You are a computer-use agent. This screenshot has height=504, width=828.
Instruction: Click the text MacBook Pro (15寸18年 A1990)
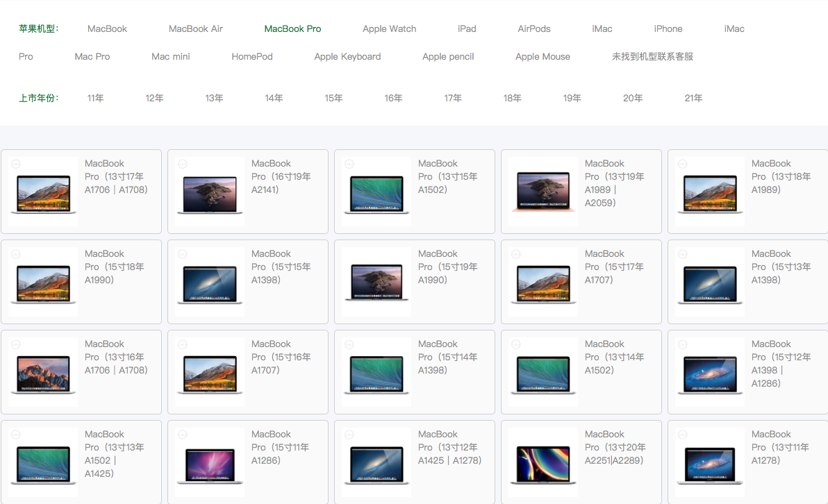[115, 267]
